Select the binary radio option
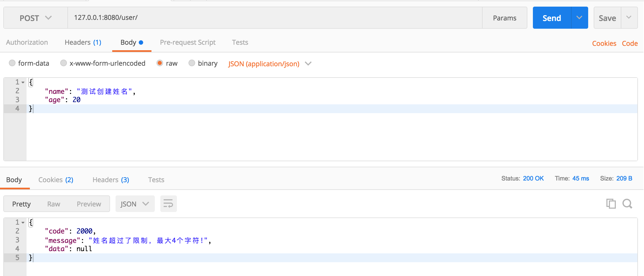The image size is (644, 276). 192,63
